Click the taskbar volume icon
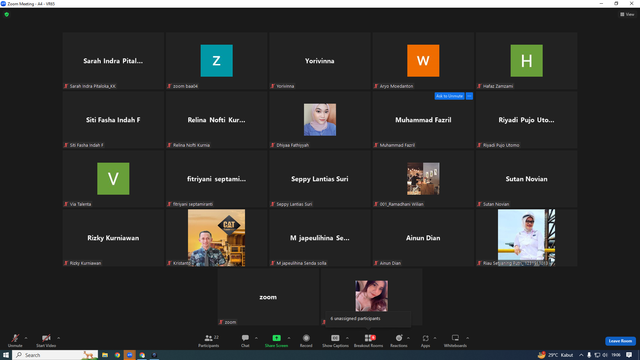Image resolution: width=640 pixels, height=360 pixels. tap(605, 355)
